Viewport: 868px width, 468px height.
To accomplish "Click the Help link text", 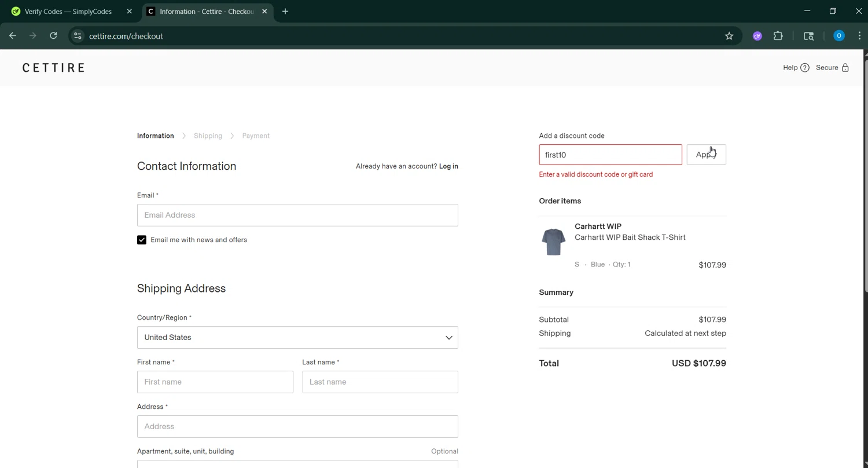I will pos(790,68).
